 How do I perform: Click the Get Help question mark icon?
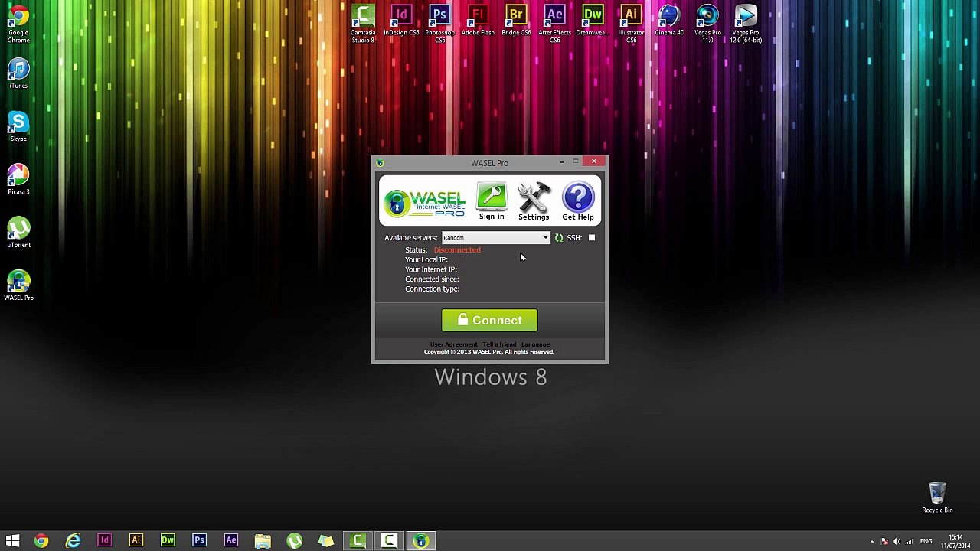coord(578,201)
